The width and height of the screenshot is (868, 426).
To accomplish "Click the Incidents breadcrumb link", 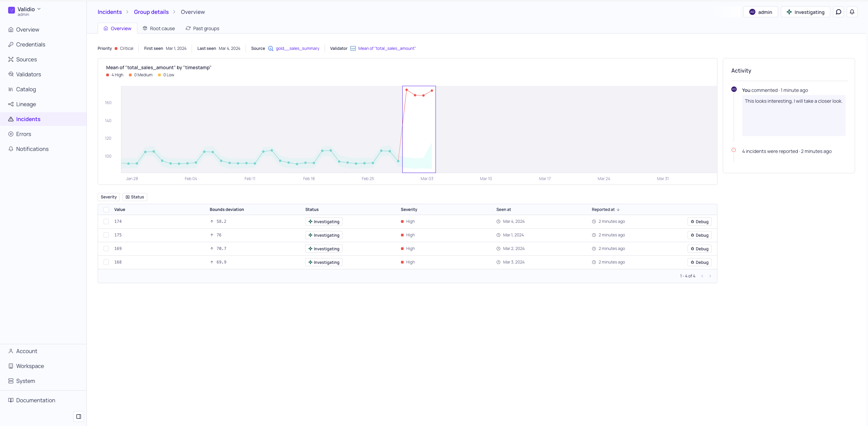I will (110, 12).
